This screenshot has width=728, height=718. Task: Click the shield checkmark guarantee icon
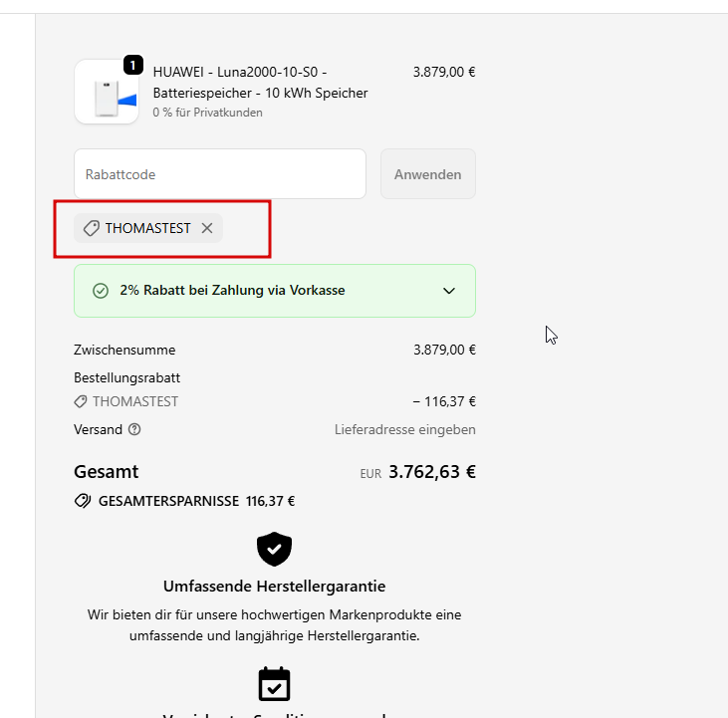274,549
